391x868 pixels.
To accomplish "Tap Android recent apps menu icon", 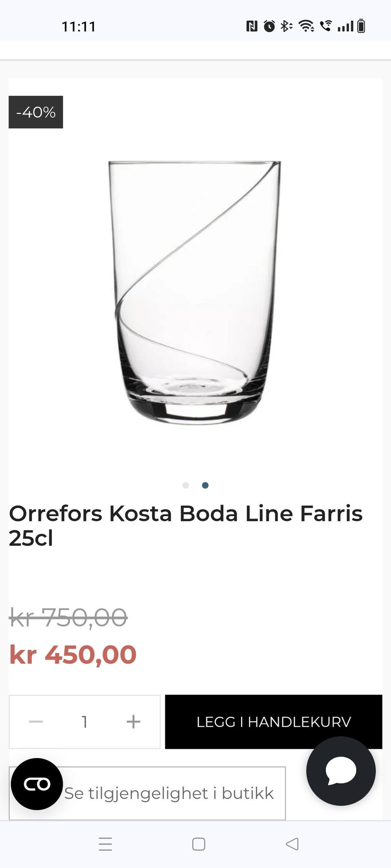I will tap(105, 844).
